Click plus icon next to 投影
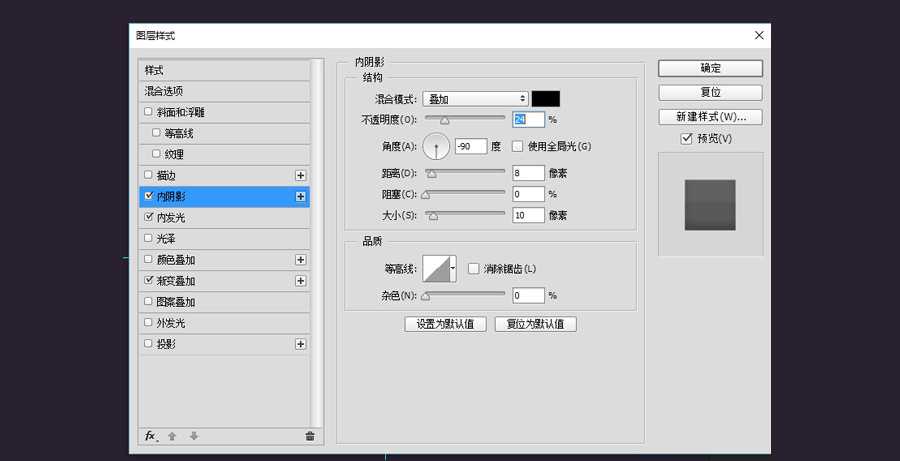900x461 pixels. 300,344
